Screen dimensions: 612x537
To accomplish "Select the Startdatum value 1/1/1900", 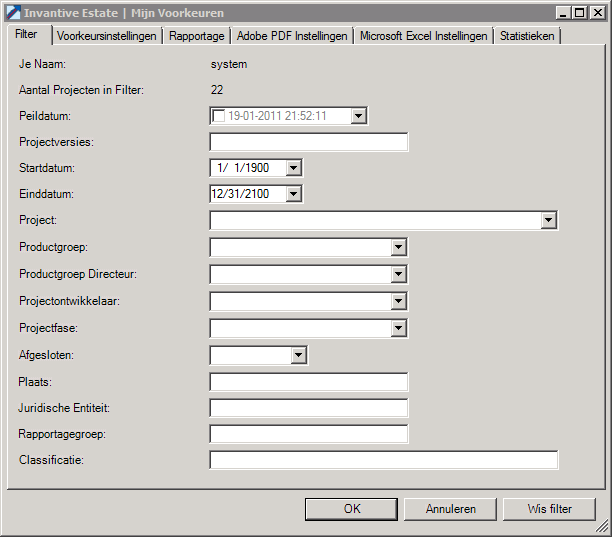I will 243,168.
